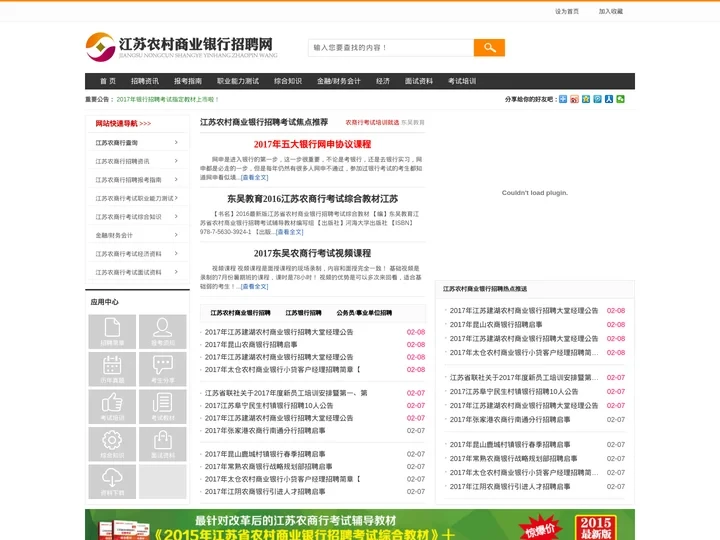The height and width of the screenshot is (540, 720).
Task: Open the 资料下载 cloud download tile
Action: click(x=112, y=482)
